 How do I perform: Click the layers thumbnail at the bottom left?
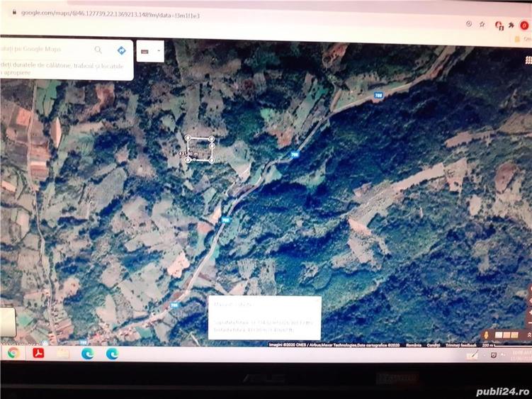[8, 322]
